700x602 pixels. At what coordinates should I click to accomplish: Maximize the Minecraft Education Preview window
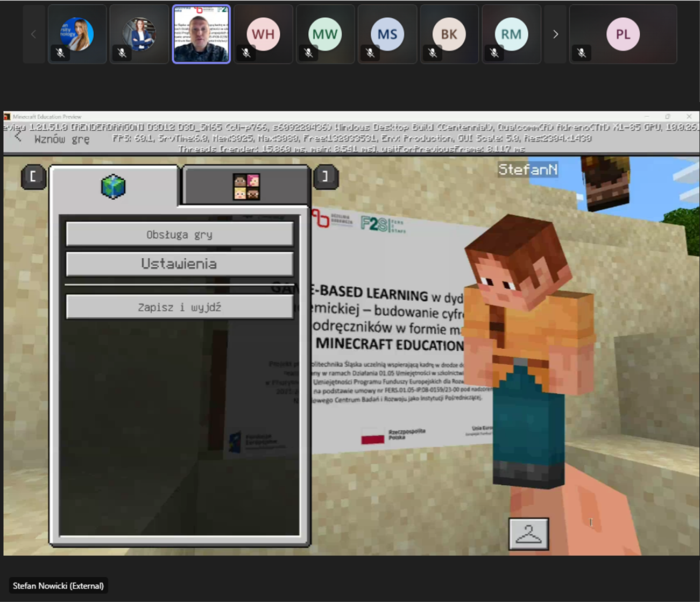pyautogui.click(x=668, y=116)
